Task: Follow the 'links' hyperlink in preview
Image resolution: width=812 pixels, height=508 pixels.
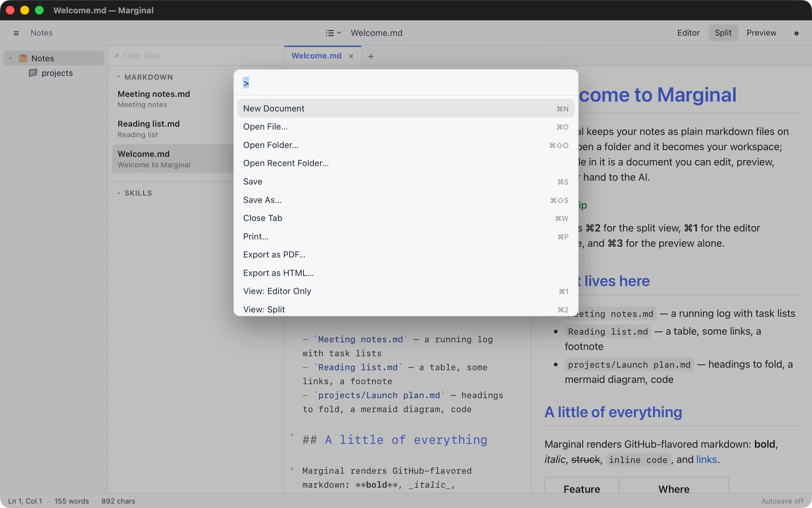Action: pyautogui.click(x=706, y=459)
